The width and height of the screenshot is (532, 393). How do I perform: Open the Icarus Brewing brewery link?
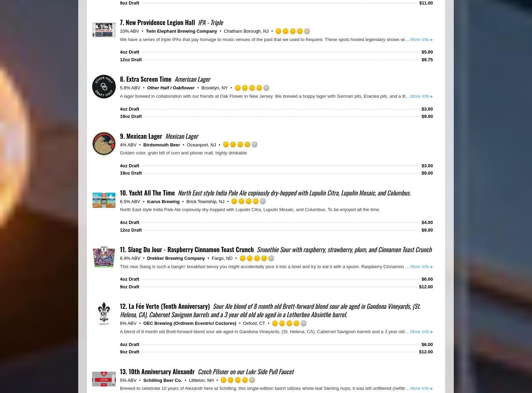pyautogui.click(x=163, y=201)
